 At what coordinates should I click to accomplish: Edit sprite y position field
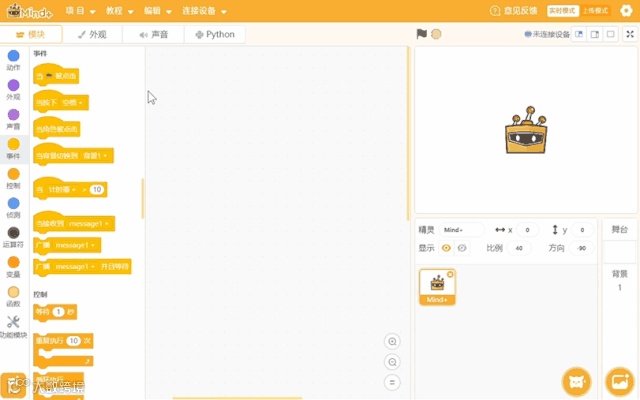tap(582, 230)
